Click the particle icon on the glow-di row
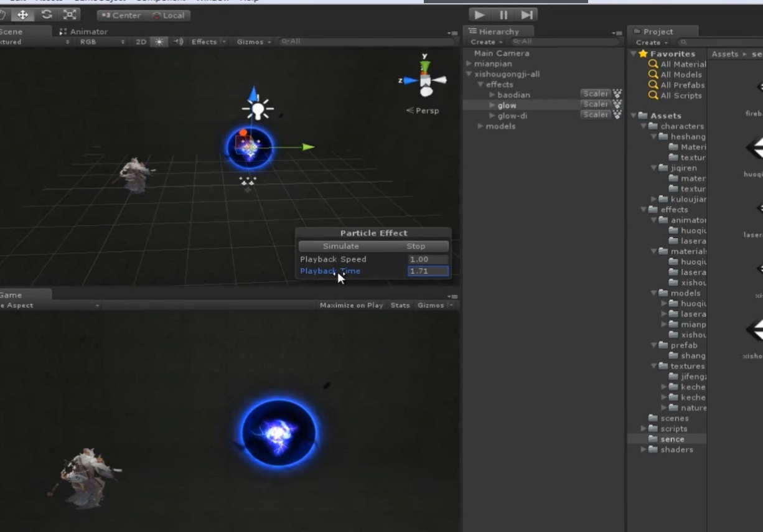763x532 pixels. [617, 114]
